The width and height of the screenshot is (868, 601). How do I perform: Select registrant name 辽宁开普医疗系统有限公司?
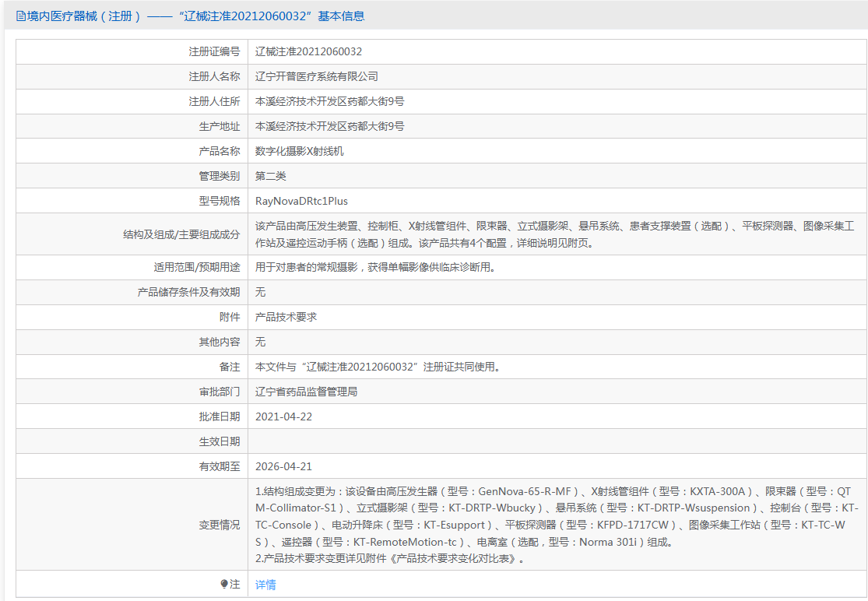316,76
